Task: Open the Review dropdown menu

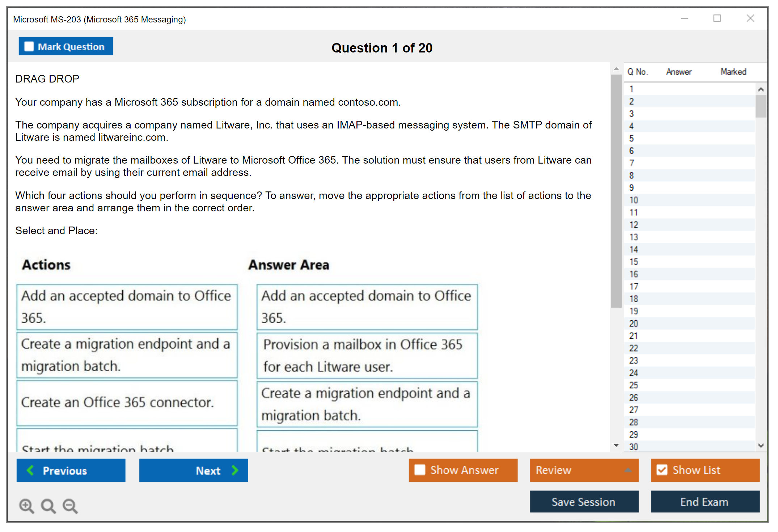Action: [628, 470]
